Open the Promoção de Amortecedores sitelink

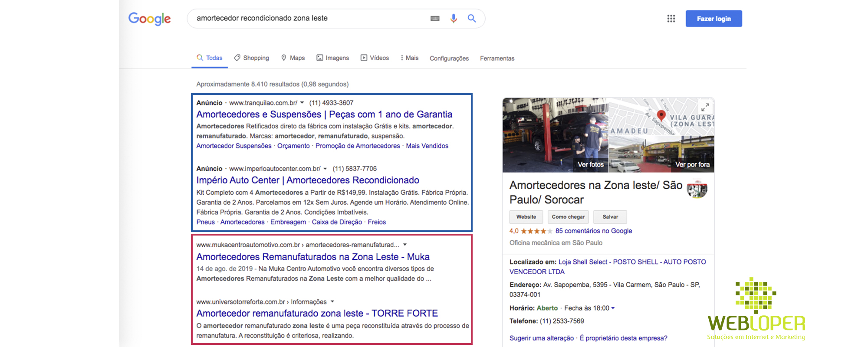point(358,146)
